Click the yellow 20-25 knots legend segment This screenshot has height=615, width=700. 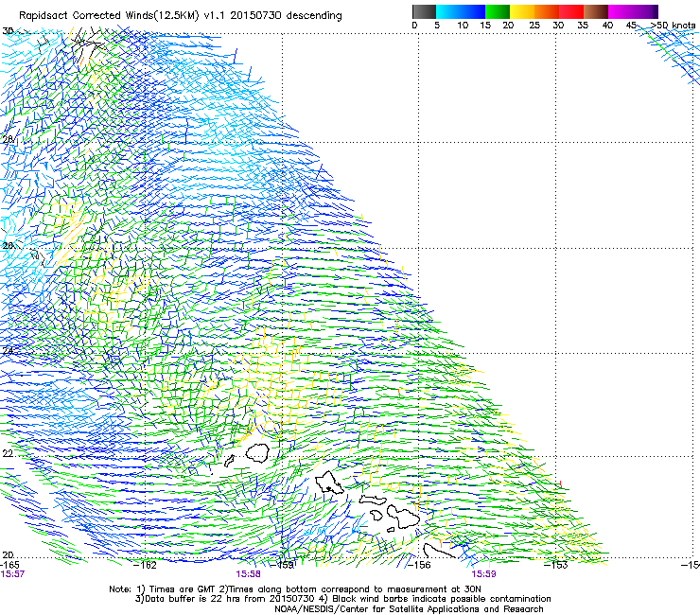coord(522,11)
